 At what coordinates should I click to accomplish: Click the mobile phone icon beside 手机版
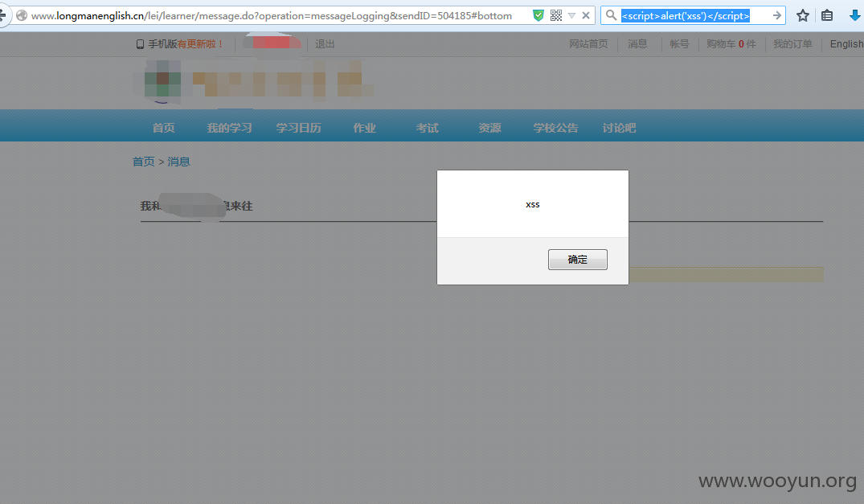(x=140, y=44)
